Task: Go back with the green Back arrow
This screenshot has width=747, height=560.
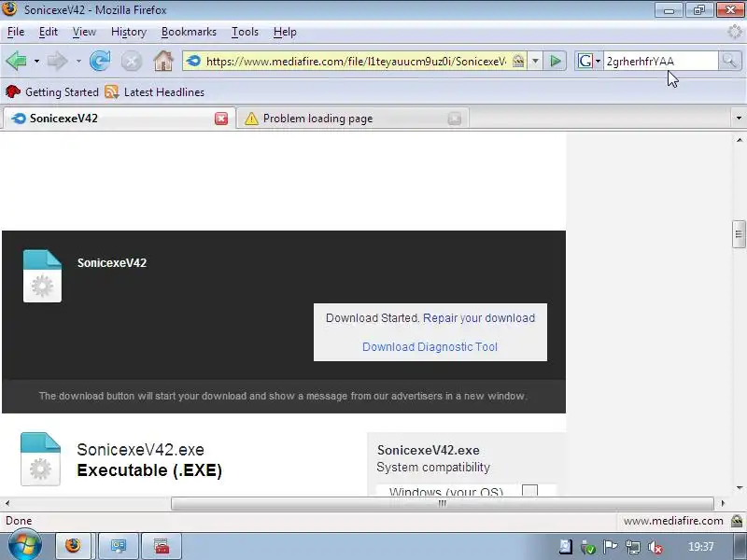Action: (16, 61)
